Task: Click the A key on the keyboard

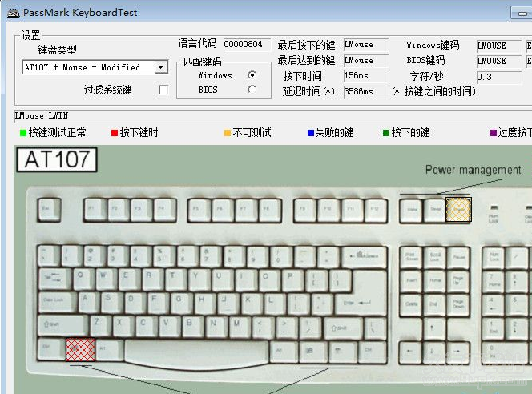Action: (89, 302)
